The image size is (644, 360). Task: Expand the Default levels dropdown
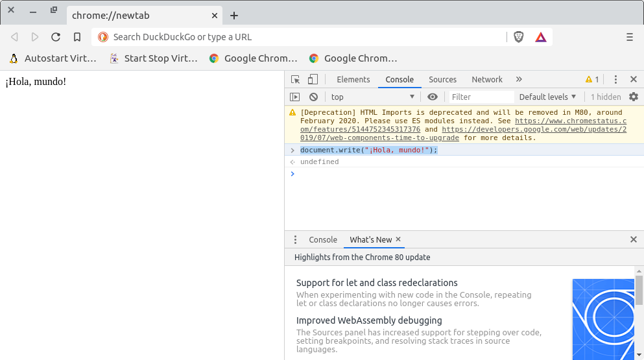547,97
